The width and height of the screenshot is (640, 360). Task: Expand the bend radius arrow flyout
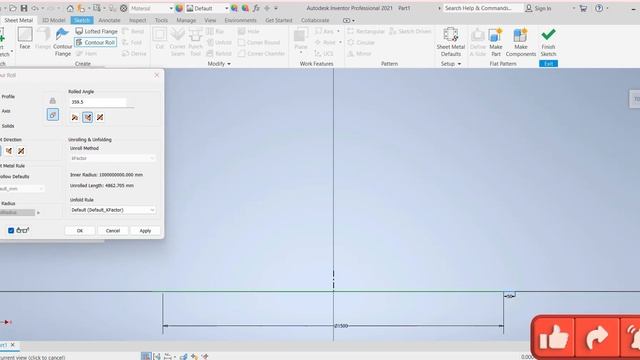coord(38,213)
